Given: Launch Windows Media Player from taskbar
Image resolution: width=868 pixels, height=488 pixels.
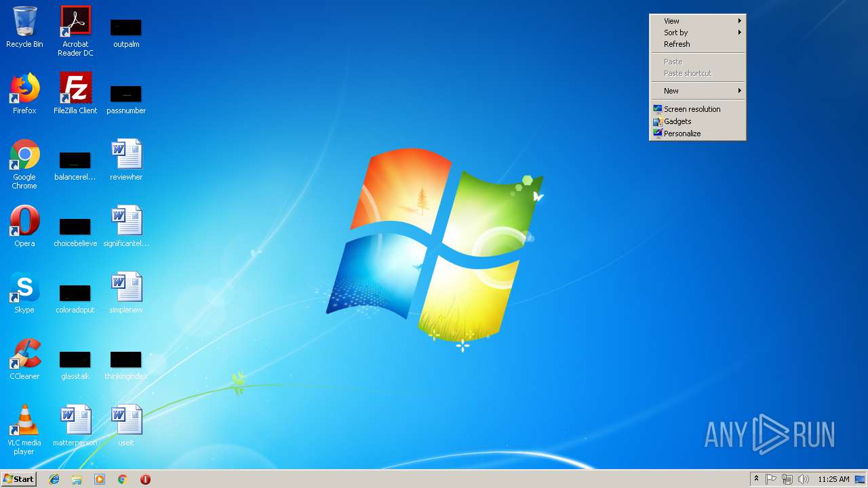Looking at the screenshot, I should 100,479.
